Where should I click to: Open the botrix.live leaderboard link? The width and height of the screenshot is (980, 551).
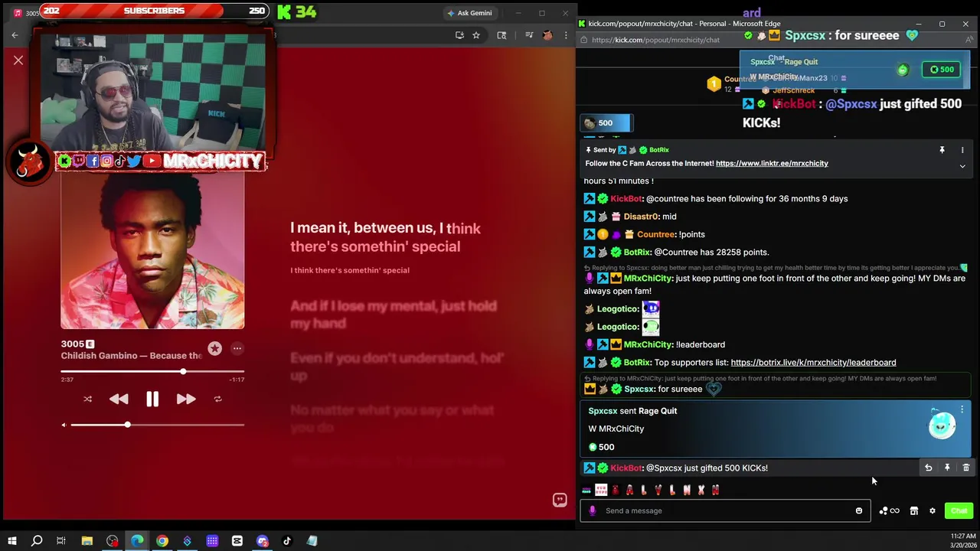coord(813,362)
